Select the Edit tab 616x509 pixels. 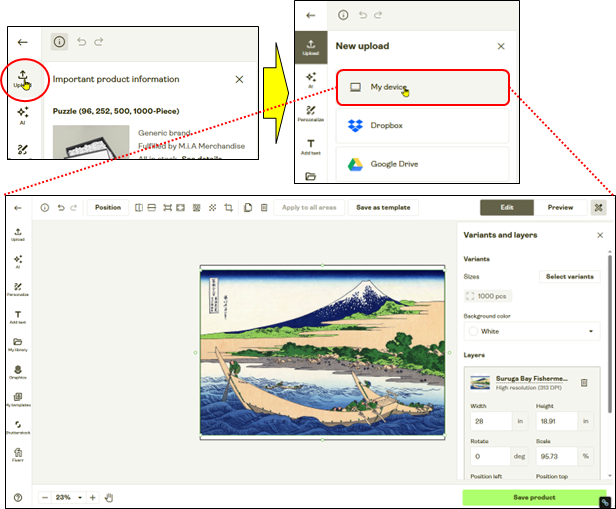click(506, 208)
